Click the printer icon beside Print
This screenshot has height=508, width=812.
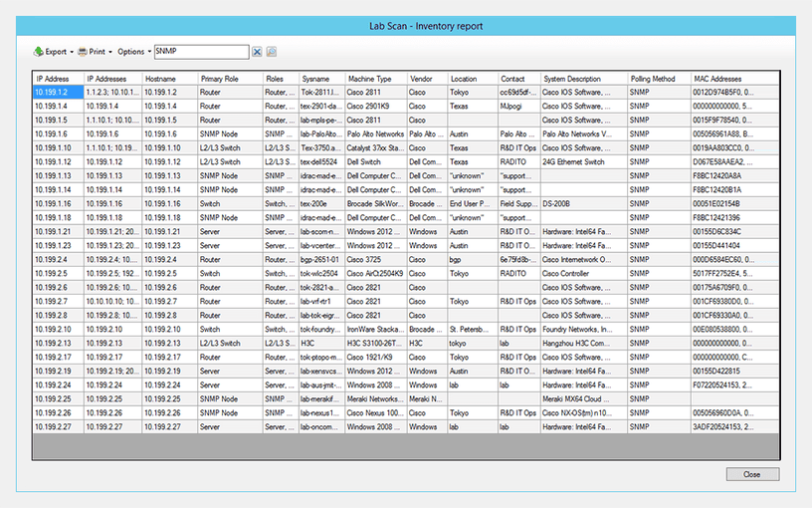(83, 52)
